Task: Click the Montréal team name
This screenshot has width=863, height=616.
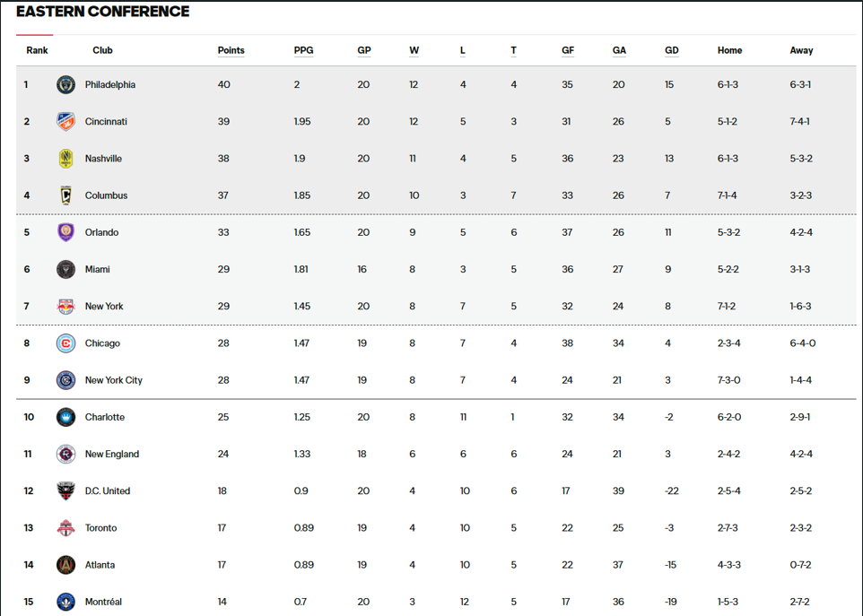Action: [x=103, y=602]
